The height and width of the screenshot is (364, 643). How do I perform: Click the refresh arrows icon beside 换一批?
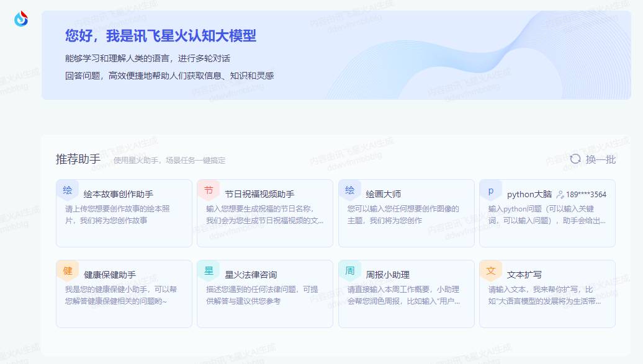point(575,159)
